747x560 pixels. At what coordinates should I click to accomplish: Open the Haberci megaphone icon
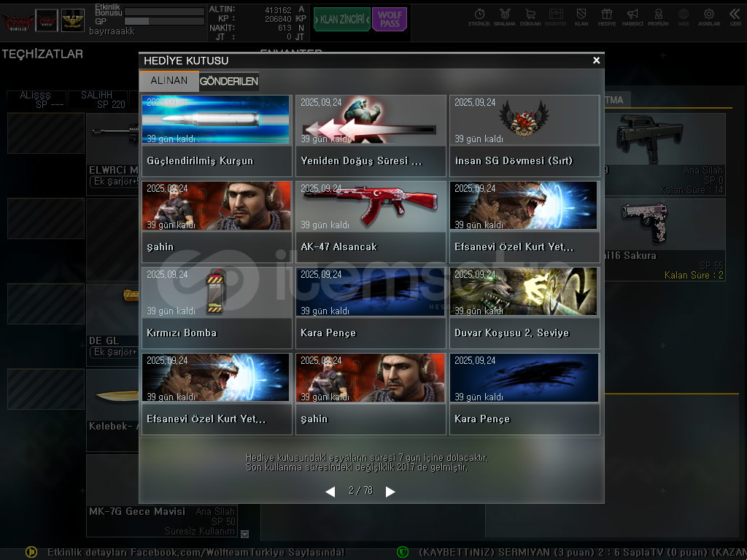[632, 17]
